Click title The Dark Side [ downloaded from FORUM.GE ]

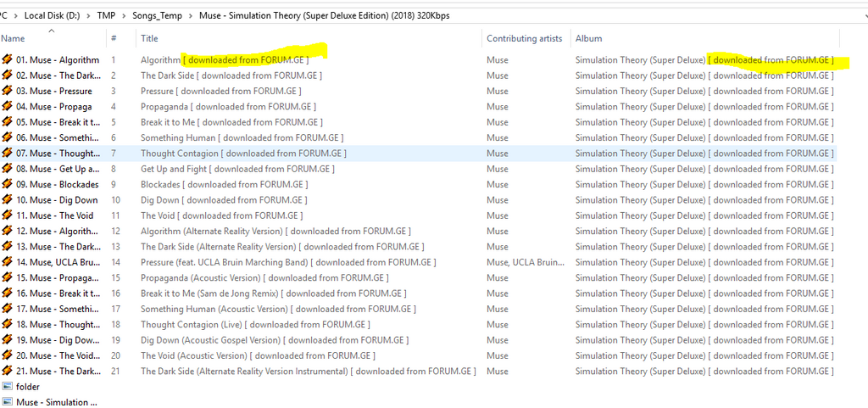[x=231, y=75]
